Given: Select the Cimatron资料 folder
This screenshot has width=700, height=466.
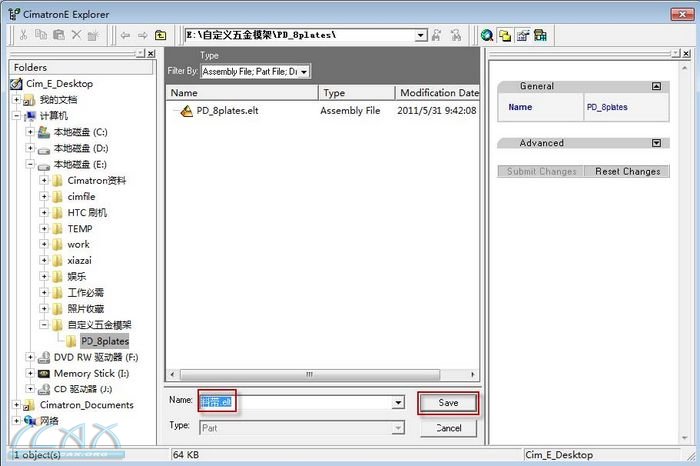Looking at the screenshot, I should click(x=96, y=180).
